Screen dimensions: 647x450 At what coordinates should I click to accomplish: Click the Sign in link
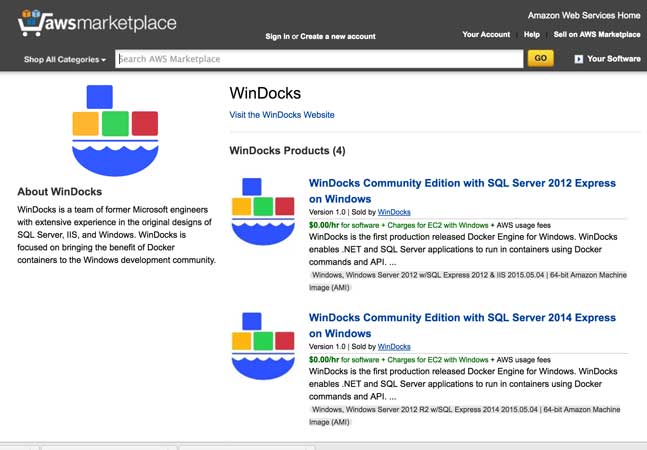pos(277,36)
